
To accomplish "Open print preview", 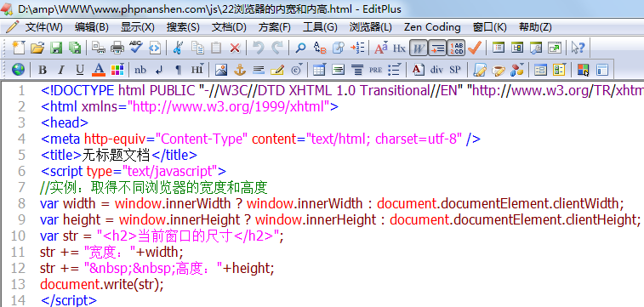I will pyautogui.click(x=99, y=48).
